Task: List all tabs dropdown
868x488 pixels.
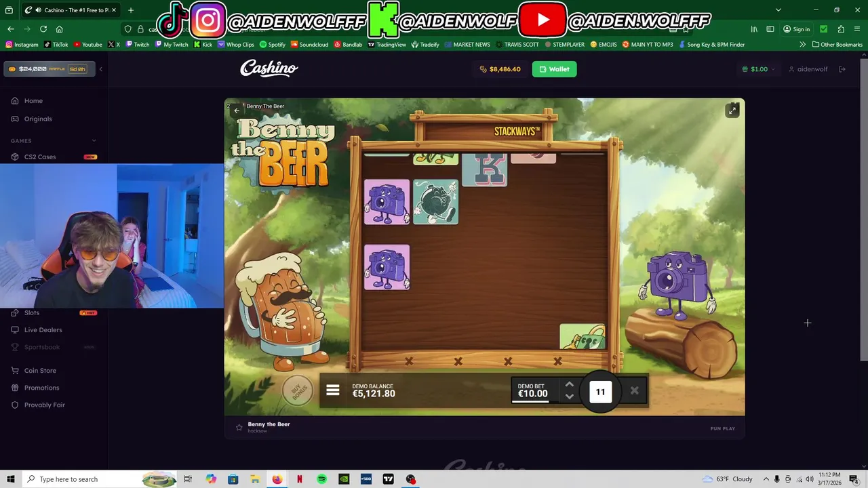Action: [x=778, y=10]
